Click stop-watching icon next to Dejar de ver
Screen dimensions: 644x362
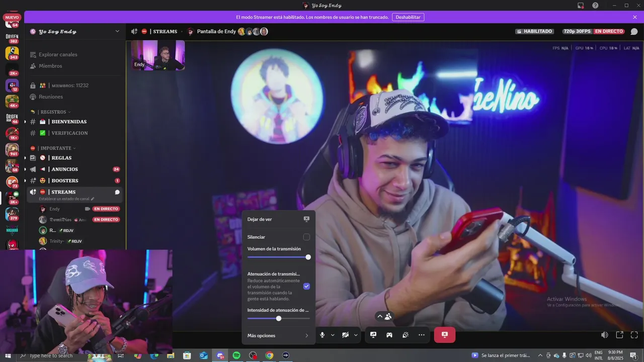coord(306,219)
